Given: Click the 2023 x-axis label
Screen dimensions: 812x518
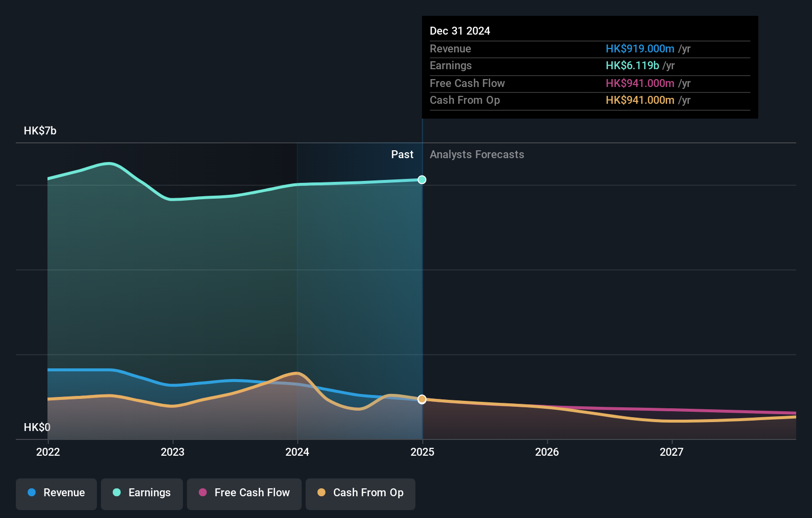Looking at the screenshot, I should click(173, 452).
